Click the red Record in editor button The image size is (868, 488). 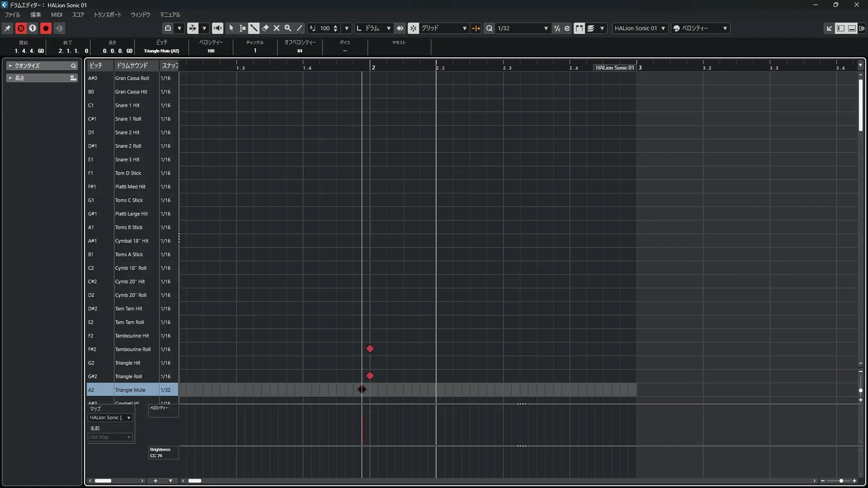click(x=46, y=28)
